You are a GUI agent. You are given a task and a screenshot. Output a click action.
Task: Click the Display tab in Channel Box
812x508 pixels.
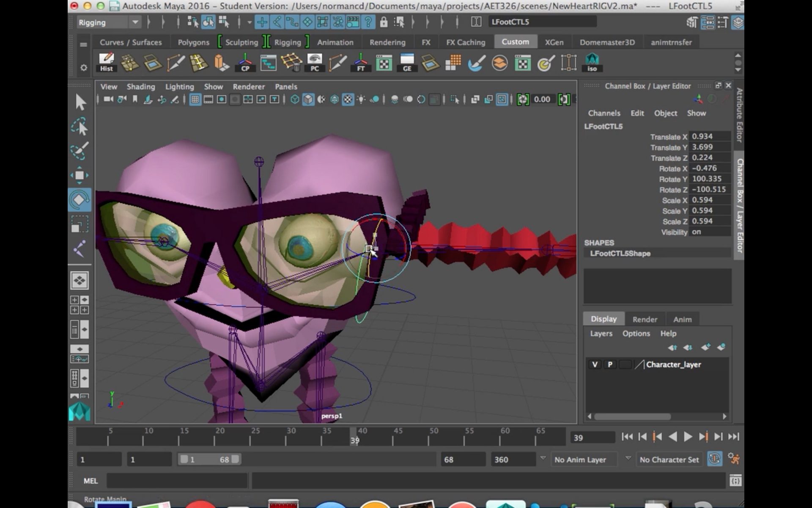pyautogui.click(x=604, y=319)
